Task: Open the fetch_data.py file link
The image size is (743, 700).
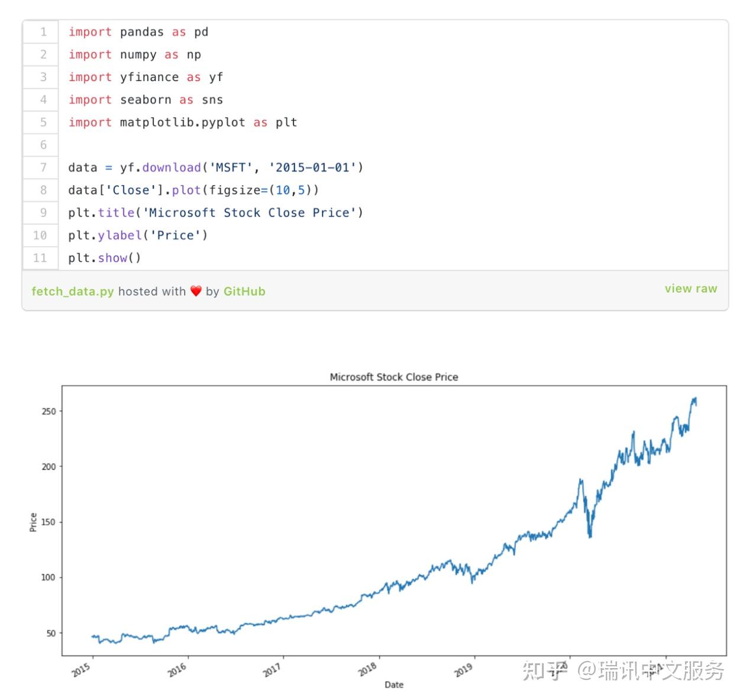Action: point(72,291)
